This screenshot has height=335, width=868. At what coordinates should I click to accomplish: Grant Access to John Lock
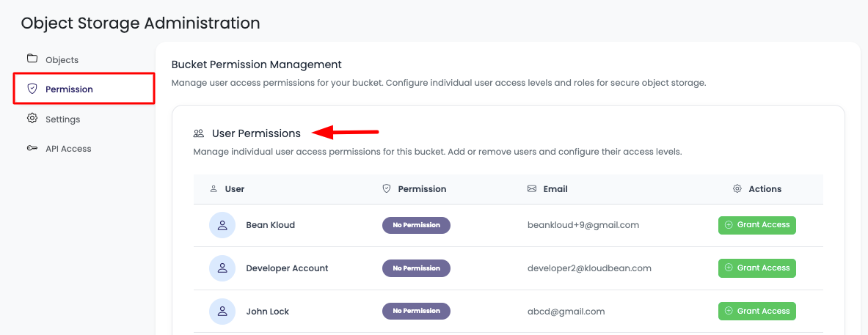coord(756,312)
